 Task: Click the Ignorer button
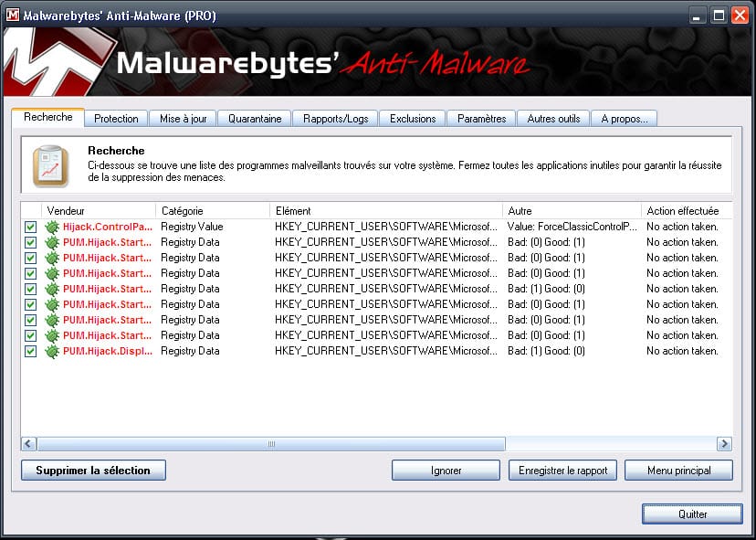click(x=446, y=471)
